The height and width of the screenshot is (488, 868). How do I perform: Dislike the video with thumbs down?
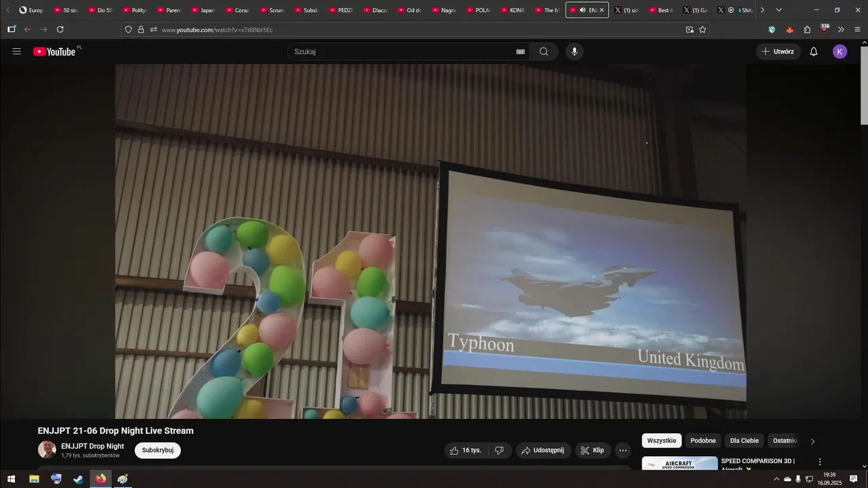click(x=499, y=450)
